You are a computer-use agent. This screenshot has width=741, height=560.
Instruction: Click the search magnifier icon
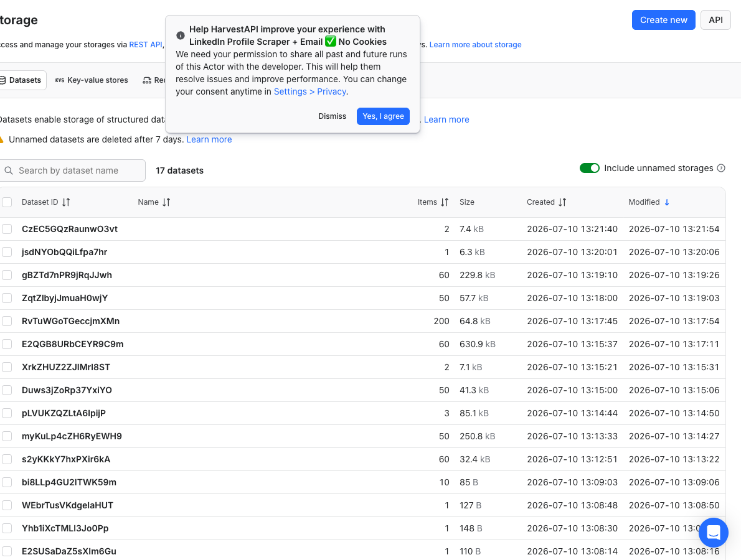[x=9, y=170]
